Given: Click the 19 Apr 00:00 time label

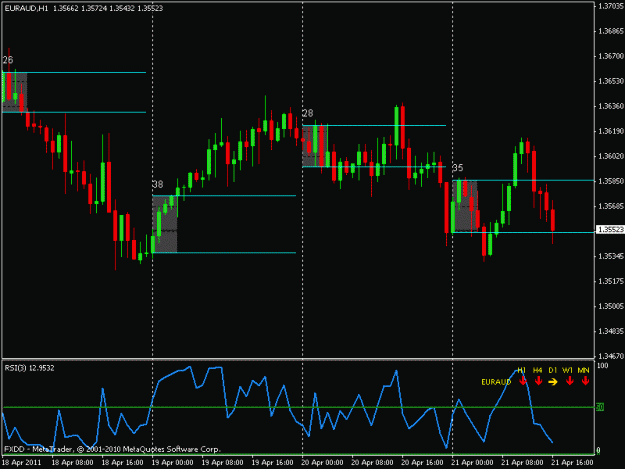Looking at the screenshot, I should 172,463.
